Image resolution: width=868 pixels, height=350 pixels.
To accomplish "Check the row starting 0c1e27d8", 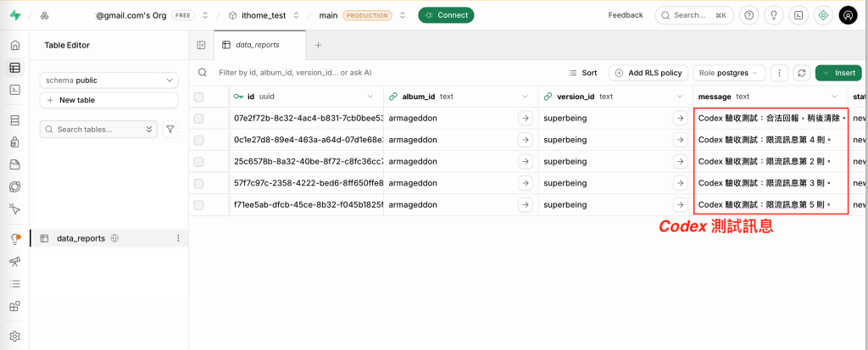I will point(198,140).
